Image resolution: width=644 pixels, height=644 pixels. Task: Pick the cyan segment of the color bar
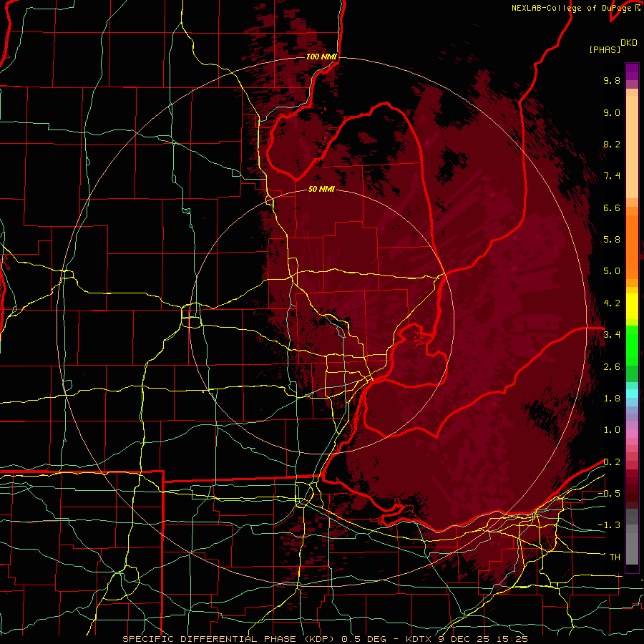click(632, 393)
